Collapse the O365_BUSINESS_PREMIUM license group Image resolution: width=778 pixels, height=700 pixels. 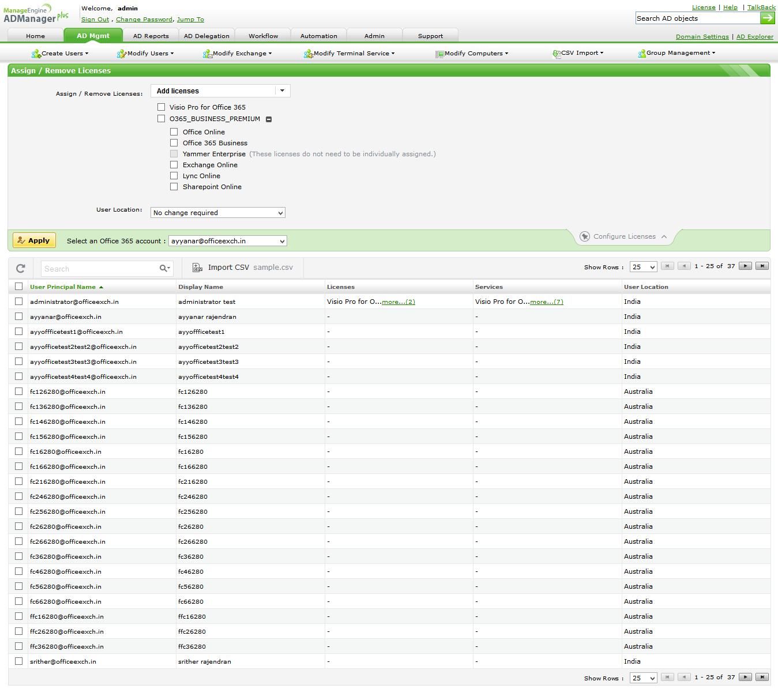269,119
